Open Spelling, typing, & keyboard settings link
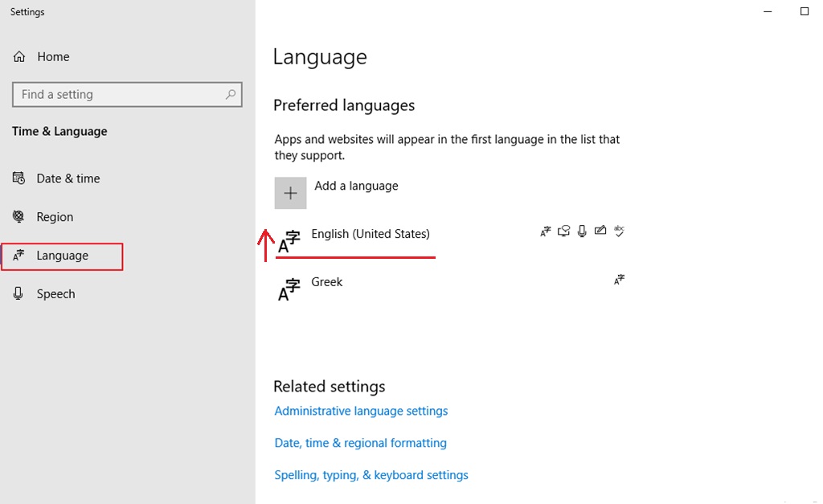This screenshot has height=504, width=823. coord(371,475)
